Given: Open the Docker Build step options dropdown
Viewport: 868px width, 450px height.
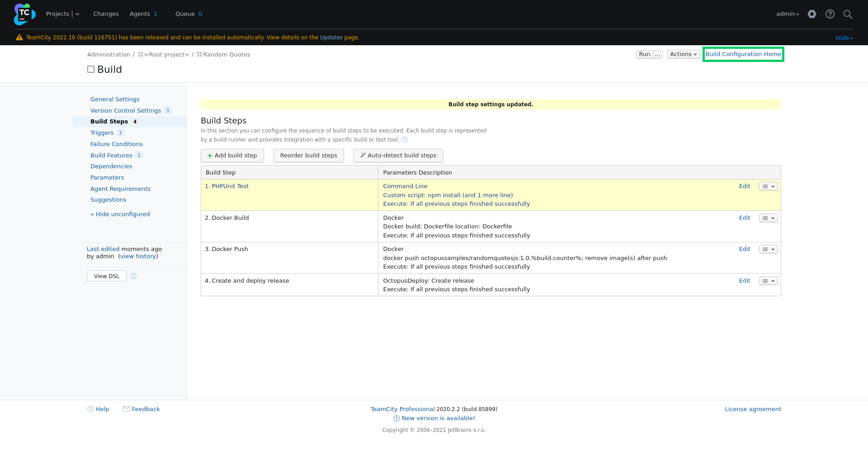Looking at the screenshot, I should click(x=768, y=218).
